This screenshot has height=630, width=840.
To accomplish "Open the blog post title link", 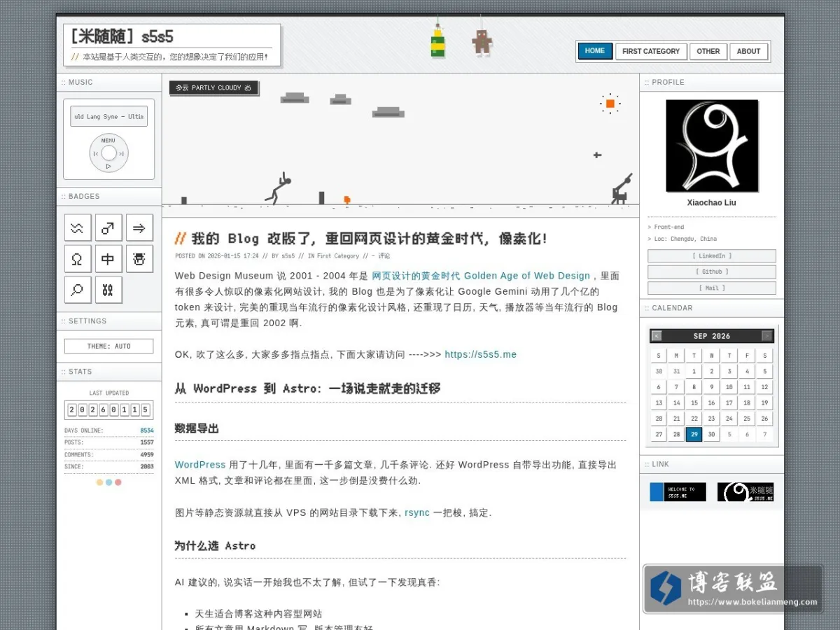I will (x=369, y=239).
